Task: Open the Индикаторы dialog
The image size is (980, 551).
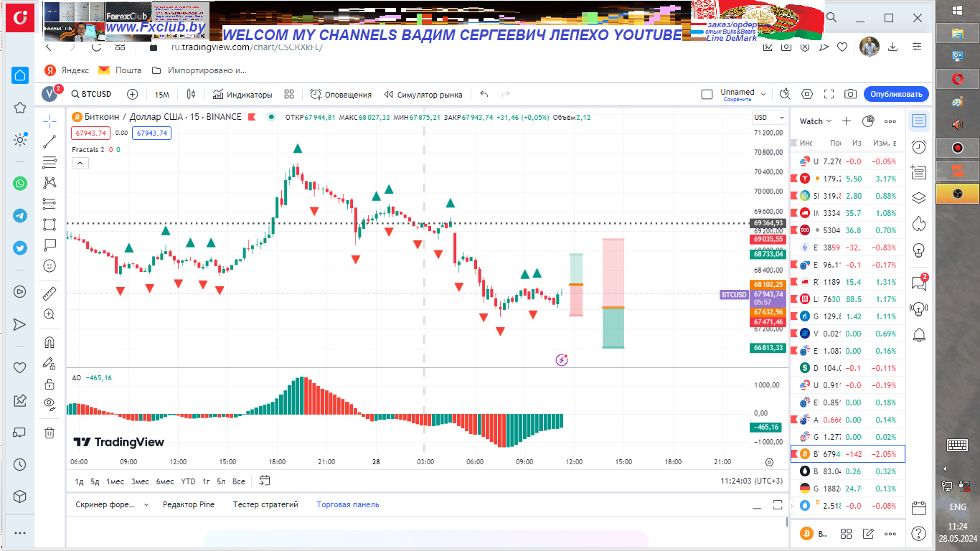Action: (x=242, y=94)
